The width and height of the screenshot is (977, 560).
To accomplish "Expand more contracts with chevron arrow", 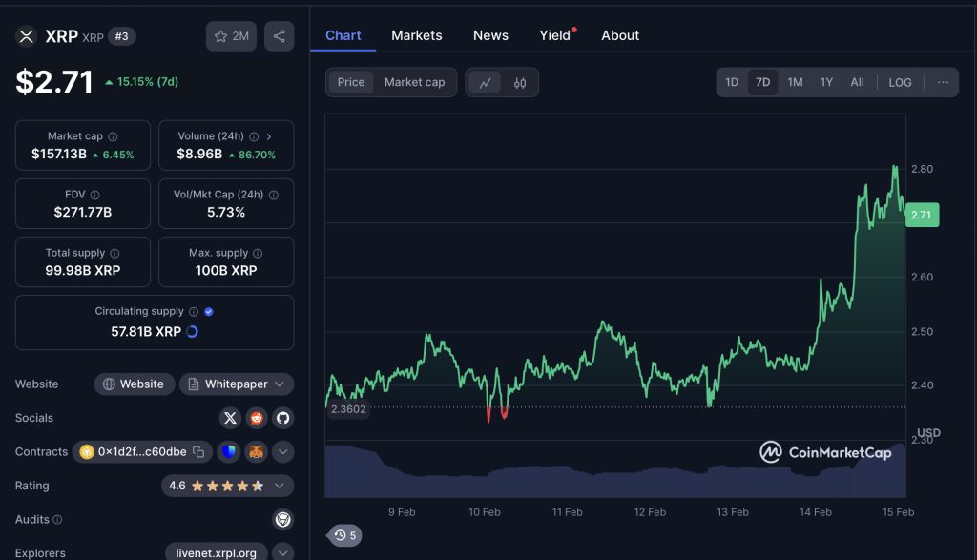I will pos(283,452).
